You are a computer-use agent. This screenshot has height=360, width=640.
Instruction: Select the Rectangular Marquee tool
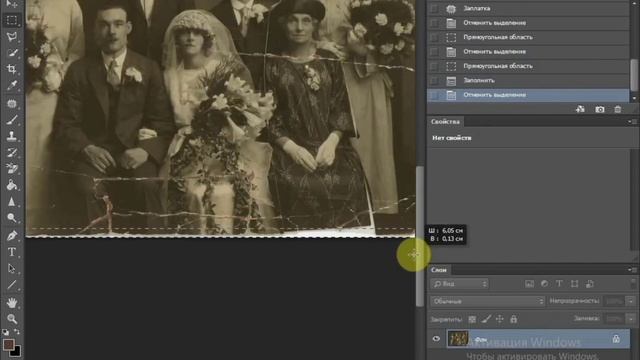point(12,20)
